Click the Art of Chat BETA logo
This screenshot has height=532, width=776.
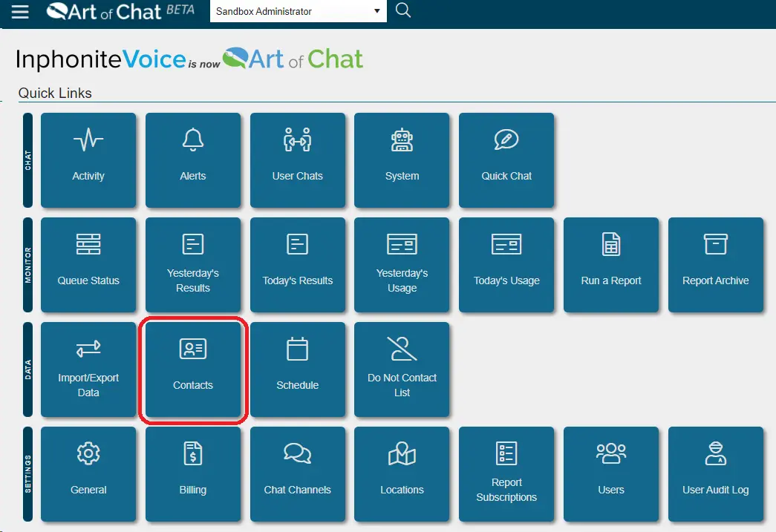point(120,11)
